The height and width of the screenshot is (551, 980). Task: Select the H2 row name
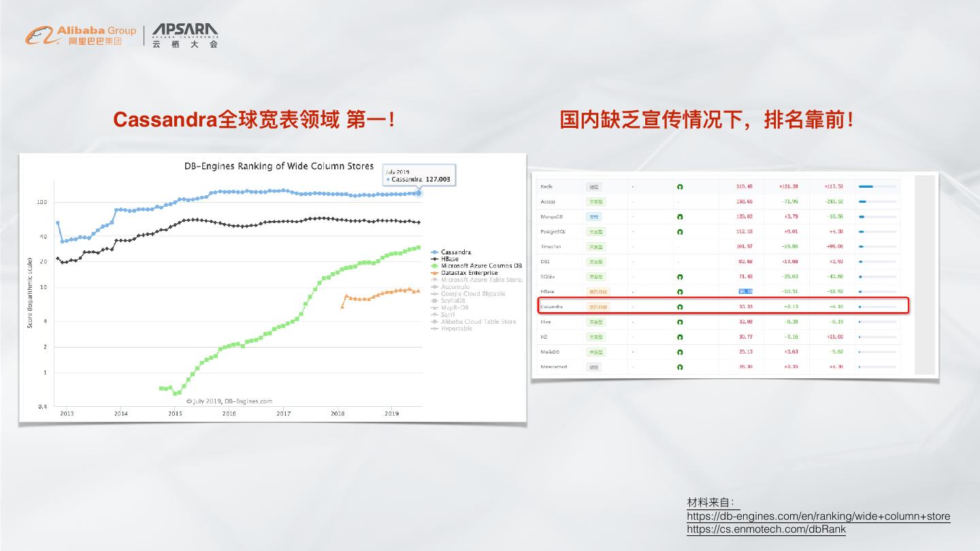click(544, 337)
